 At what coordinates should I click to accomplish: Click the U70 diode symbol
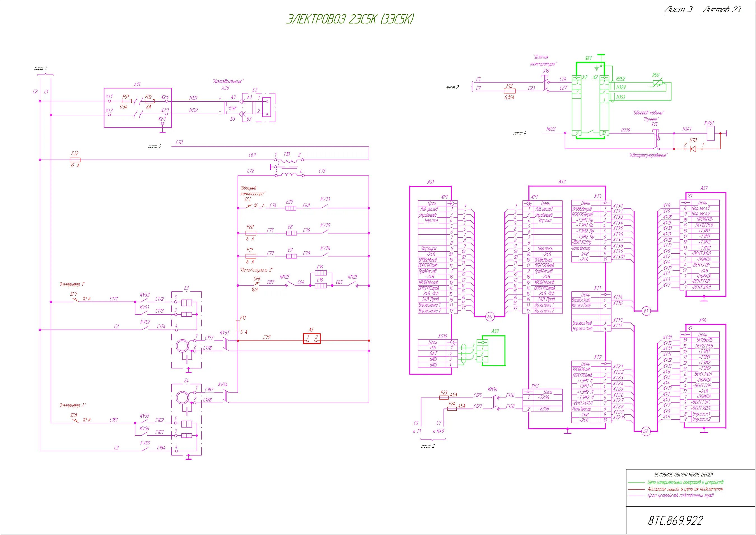693,149
